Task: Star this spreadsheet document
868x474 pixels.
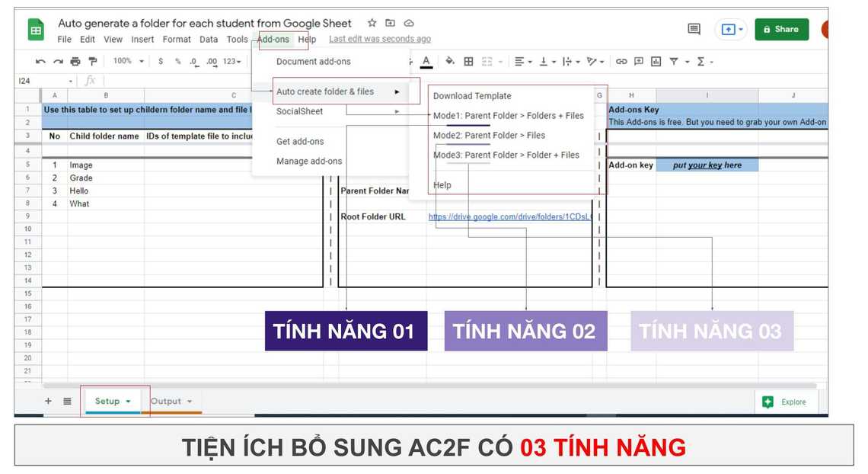Action: (x=372, y=23)
